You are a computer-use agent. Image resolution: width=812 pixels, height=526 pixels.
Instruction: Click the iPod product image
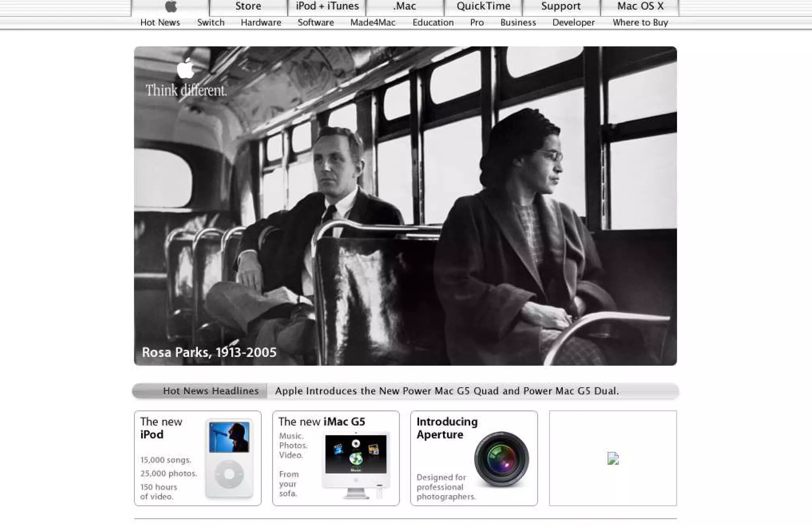click(229, 458)
